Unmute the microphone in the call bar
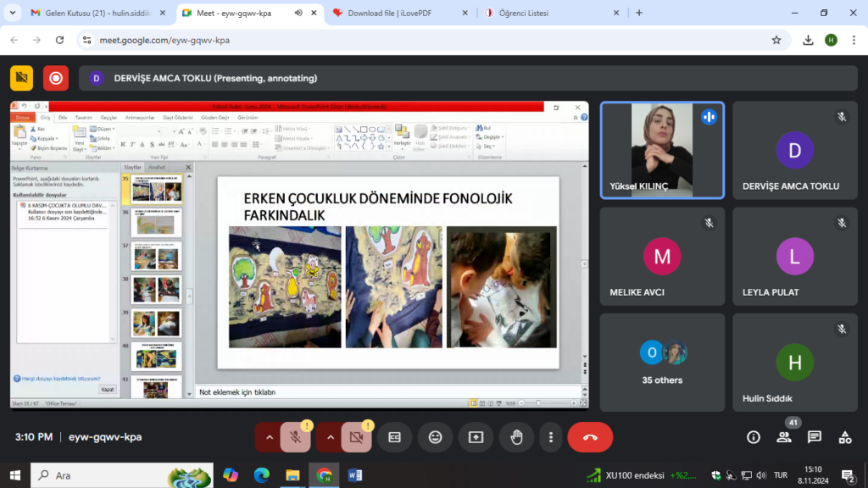Screen dimensions: 868x488 pos(295,437)
